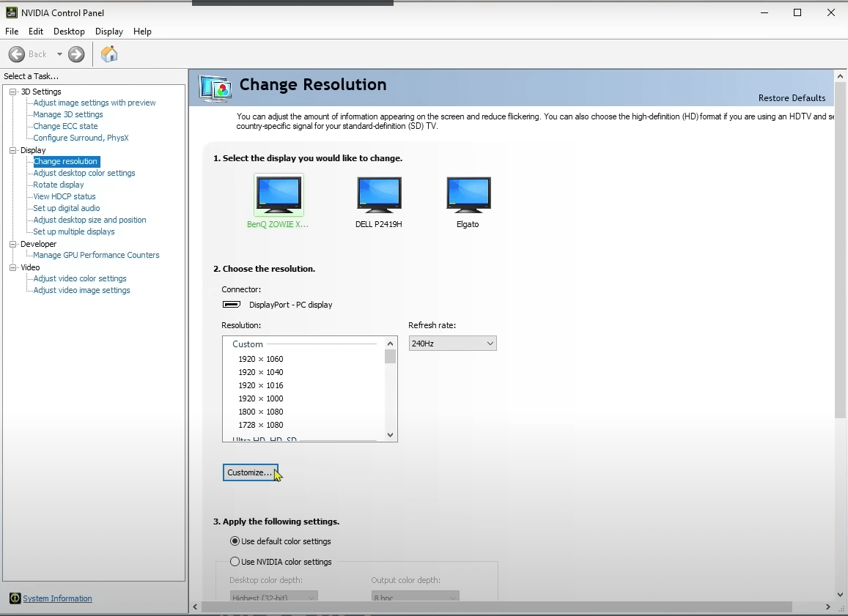Open Adjust video color settings

click(x=80, y=278)
